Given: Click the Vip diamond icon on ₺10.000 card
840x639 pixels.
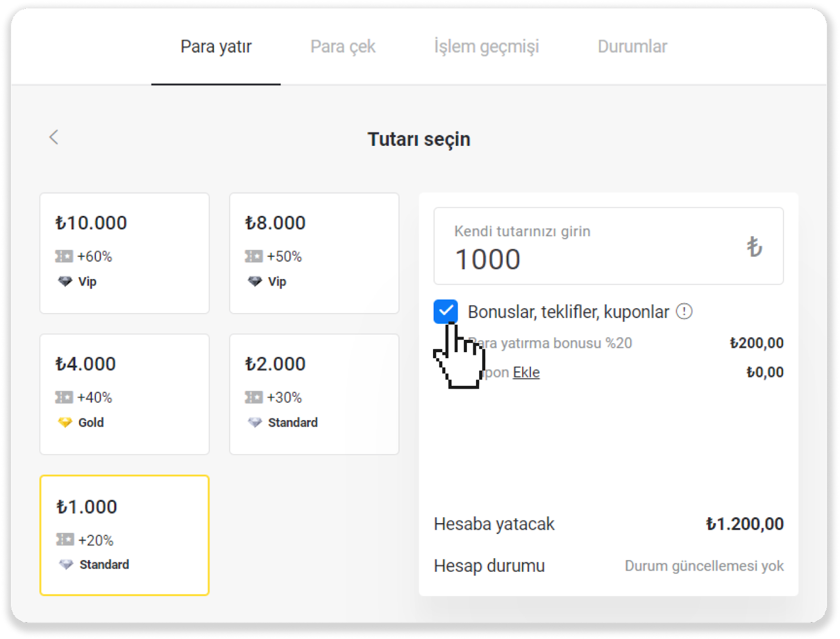Looking at the screenshot, I should click(x=65, y=282).
